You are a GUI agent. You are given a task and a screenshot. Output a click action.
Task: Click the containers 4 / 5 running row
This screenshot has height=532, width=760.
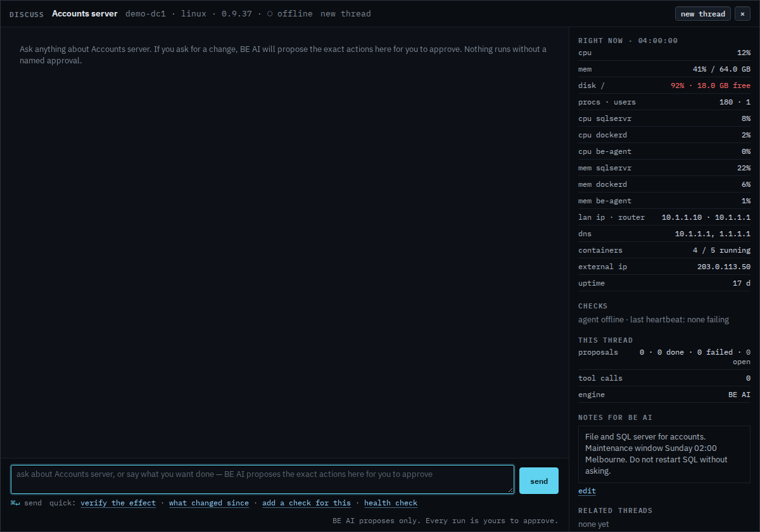[x=664, y=250]
